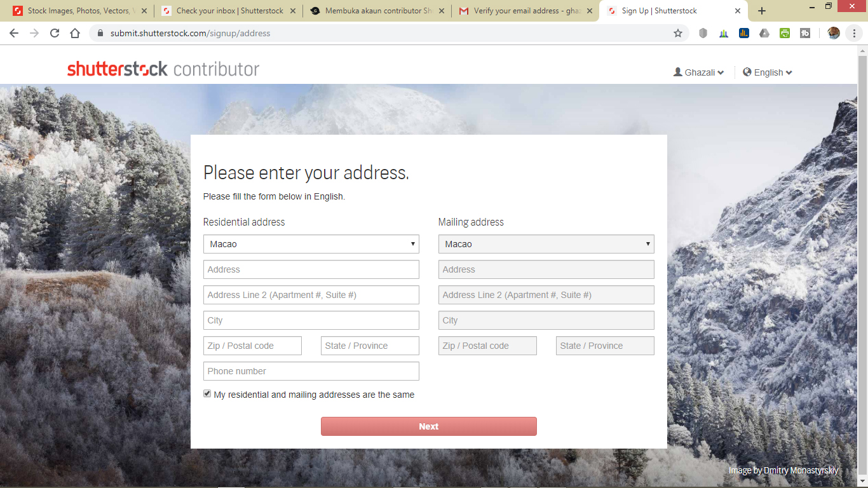Open the Chrome three-dot menu
Image resolution: width=868 pixels, height=488 pixels.
(x=854, y=34)
